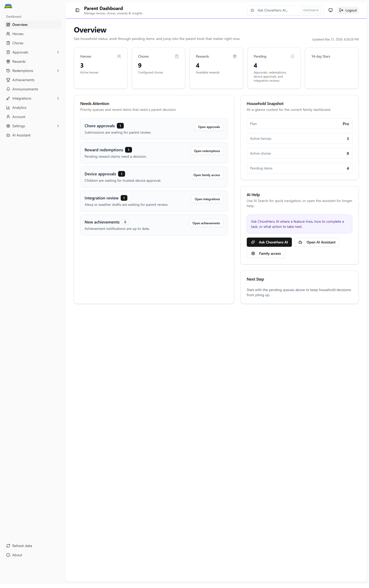Open Approvals page from sidebar
The height and width of the screenshot is (588, 369).
(x=33, y=52)
